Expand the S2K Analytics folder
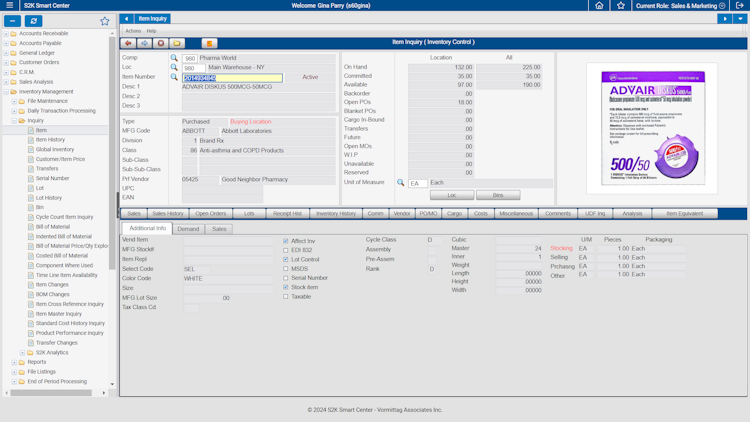The width and height of the screenshot is (750, 422). (x=22, y=353)
